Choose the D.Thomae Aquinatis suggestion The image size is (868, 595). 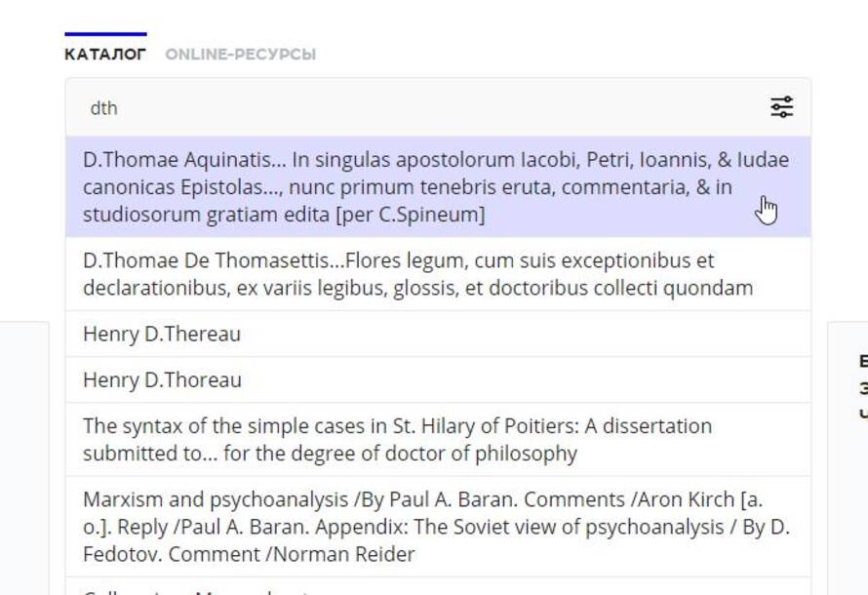(439, 187)
